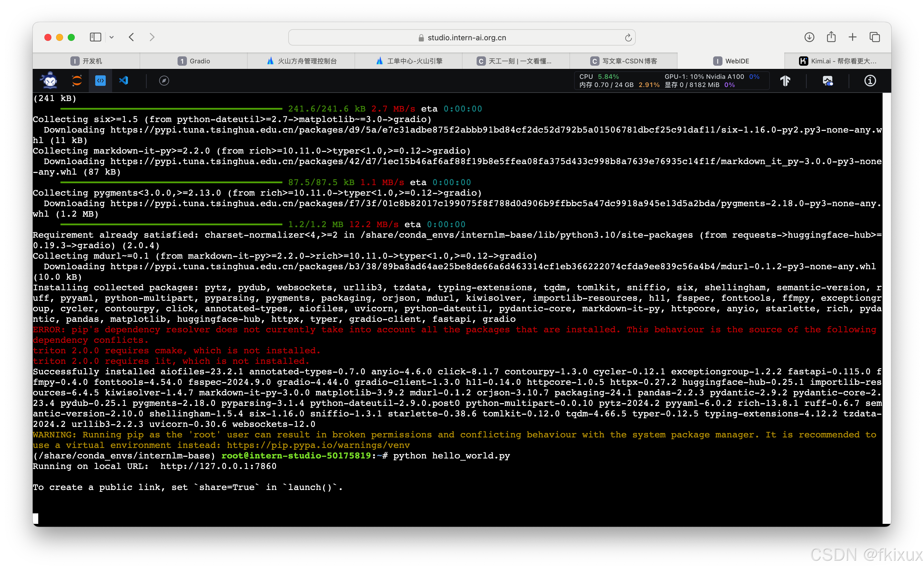
Task: Switch to the 写文章-CSDN博客 tab
Action: 623,61
